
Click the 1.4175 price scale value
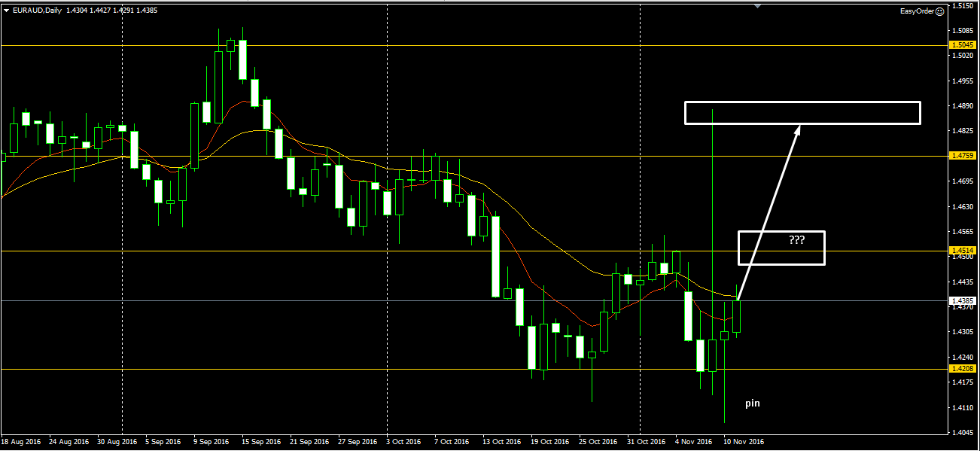pos(963,382)
